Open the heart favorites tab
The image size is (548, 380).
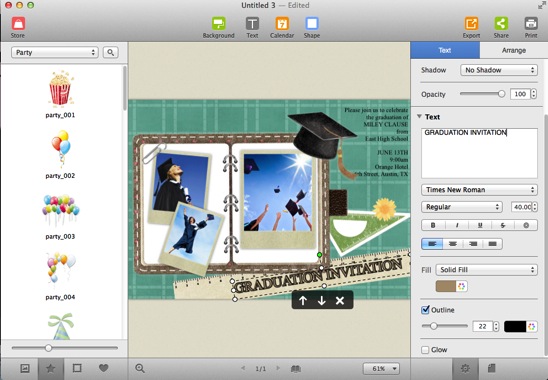[x=103, y=368]
